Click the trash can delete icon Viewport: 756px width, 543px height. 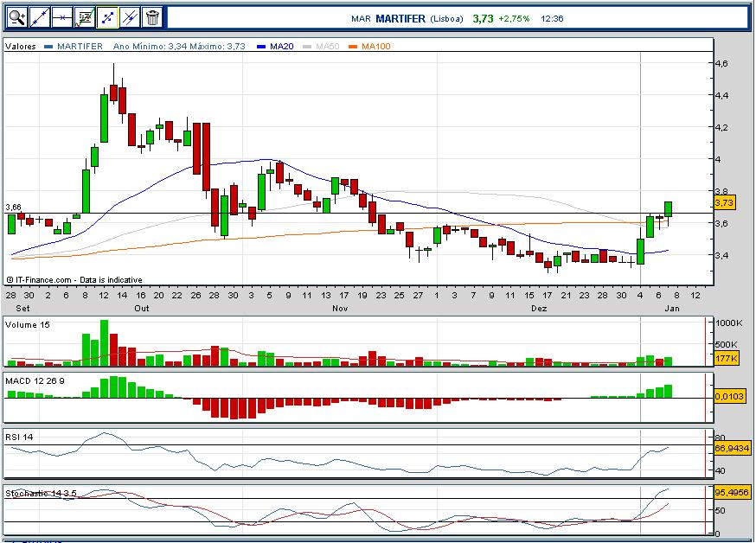pos(153,18)
